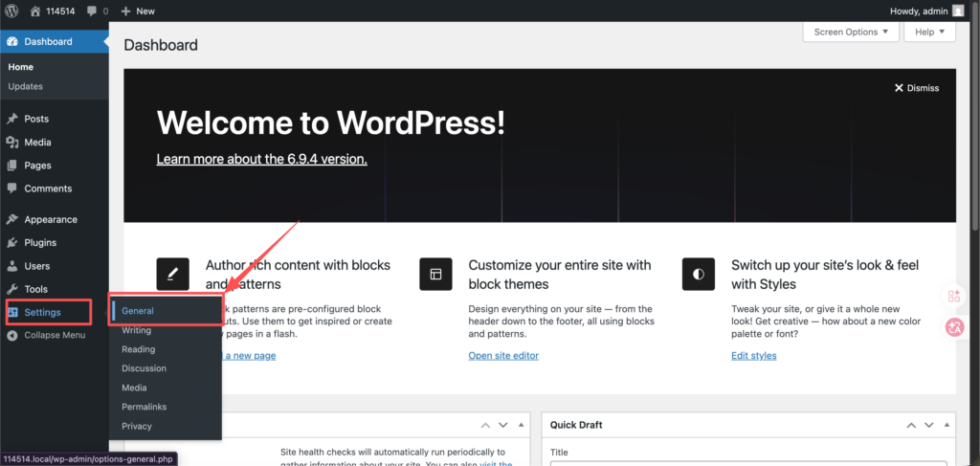This screenshot has width=980, height=466.
Task: Select Privacy in Settings flyout
Action: [x=137, y=426]
